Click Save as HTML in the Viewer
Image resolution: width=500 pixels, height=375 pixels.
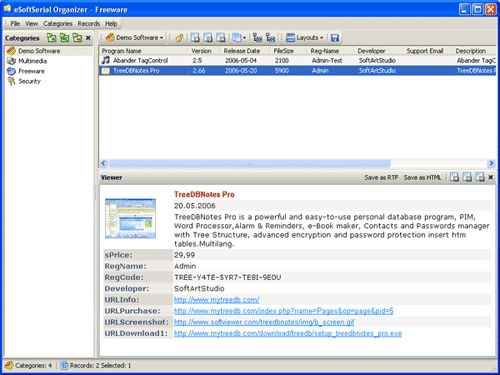tap(422, 177)
